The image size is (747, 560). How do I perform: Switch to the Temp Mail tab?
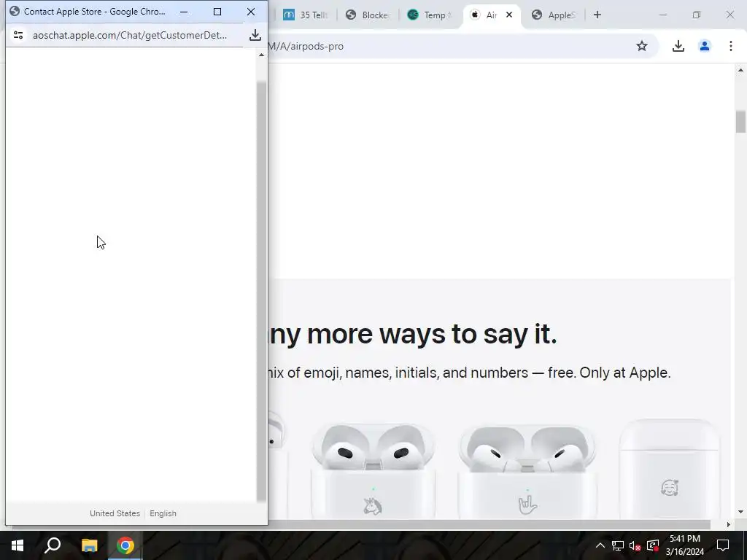tap(430, 15)
